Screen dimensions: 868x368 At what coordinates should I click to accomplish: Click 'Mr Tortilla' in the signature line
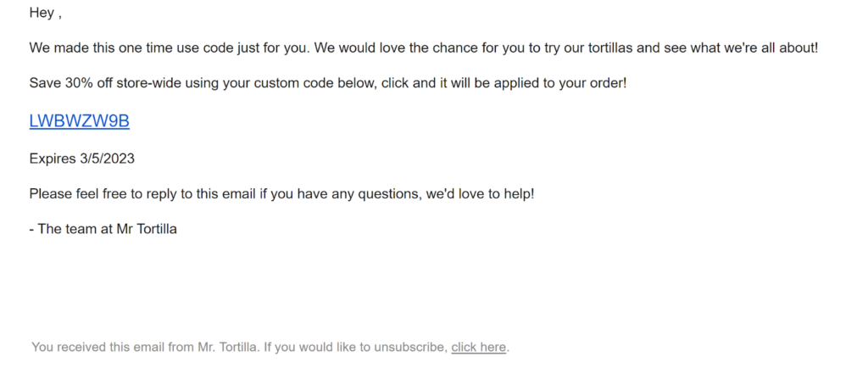coord(147,229)
